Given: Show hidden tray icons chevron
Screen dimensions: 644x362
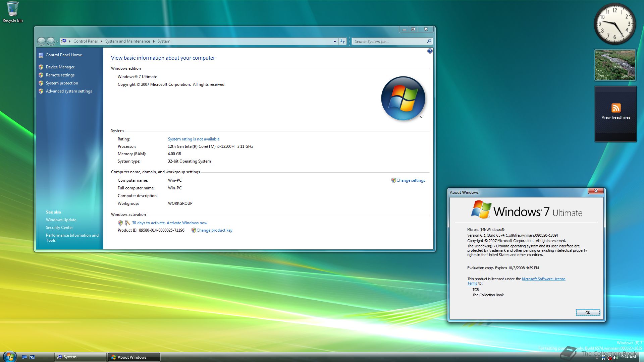Looking at the screenshot, I should 597,358.
